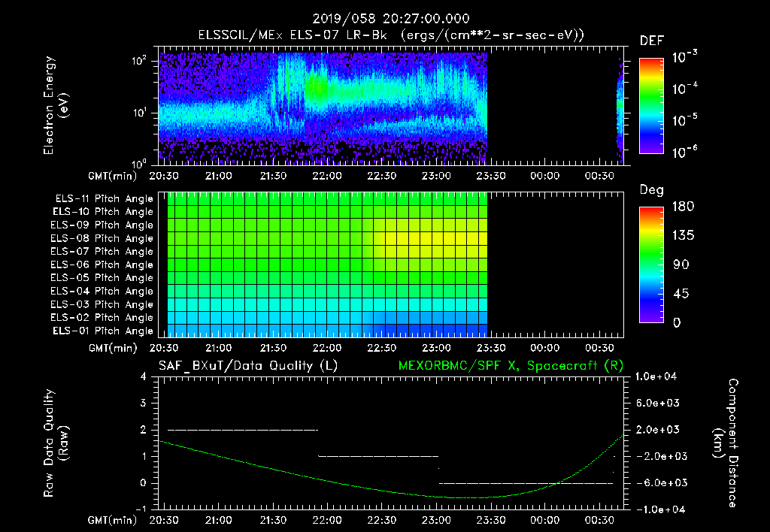
Task: Click the data quality line at level 2
Action: [x=243, y=431]
